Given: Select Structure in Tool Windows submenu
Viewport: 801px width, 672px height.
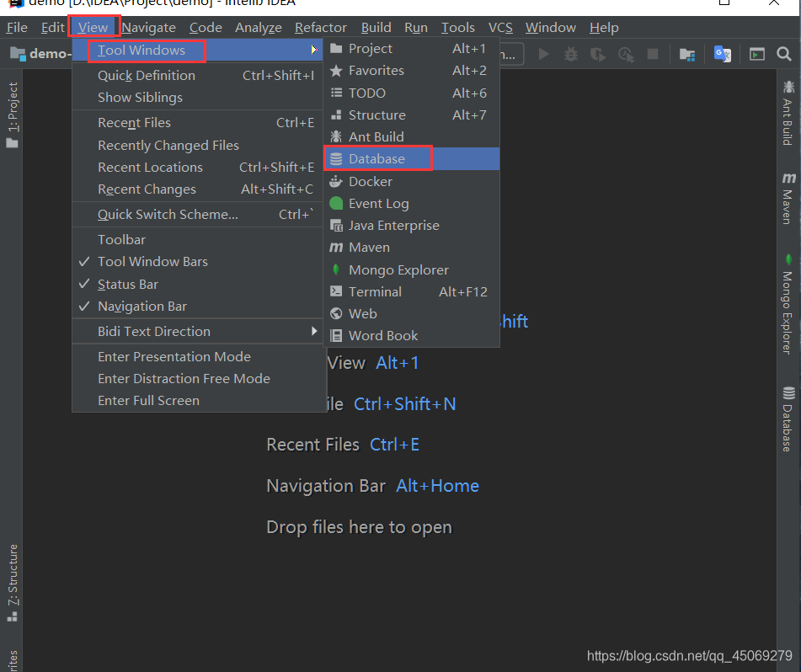Looking at the screenshot, I should tap(411, 115).
